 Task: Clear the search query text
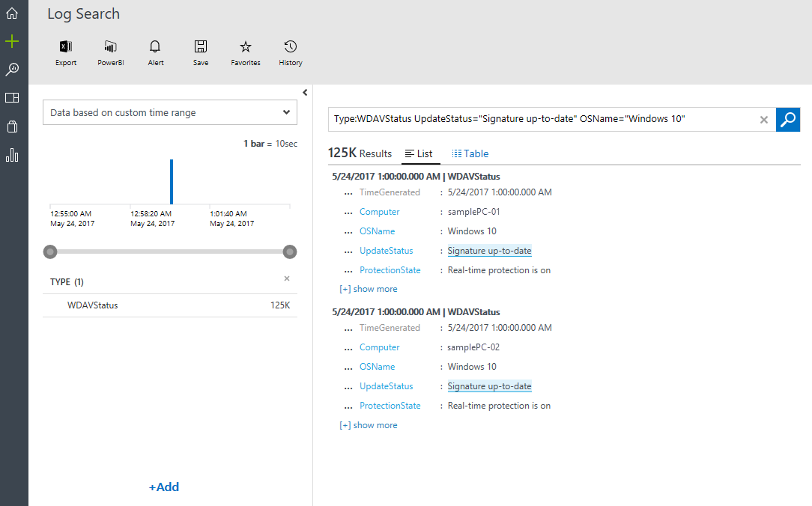click(x=764, y=120)
